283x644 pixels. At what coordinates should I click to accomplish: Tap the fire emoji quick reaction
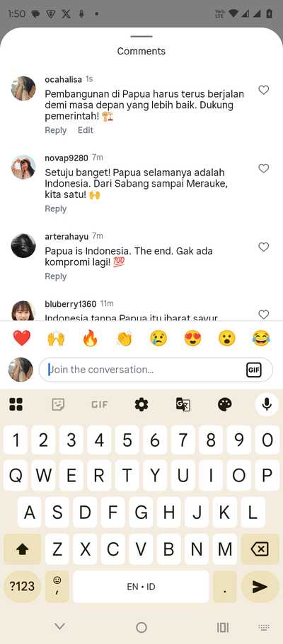(90, 339)
